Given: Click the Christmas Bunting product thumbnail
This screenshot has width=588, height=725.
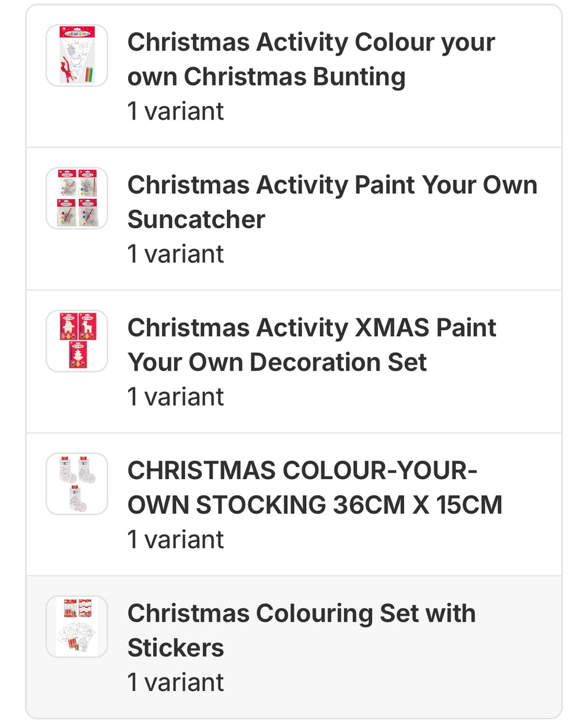Looking at the screenshot, I should coord(77,56).
